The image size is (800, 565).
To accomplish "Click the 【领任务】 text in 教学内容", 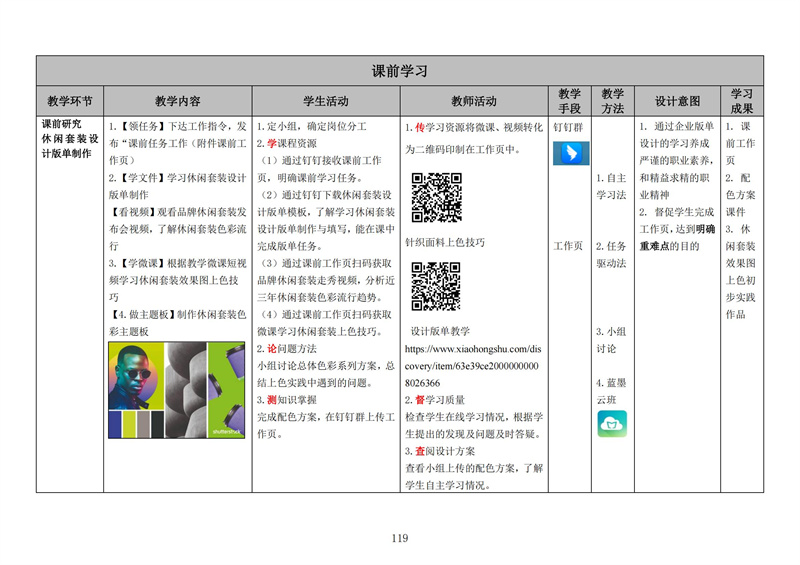I will pyautogui.click(x=142, y=126).
